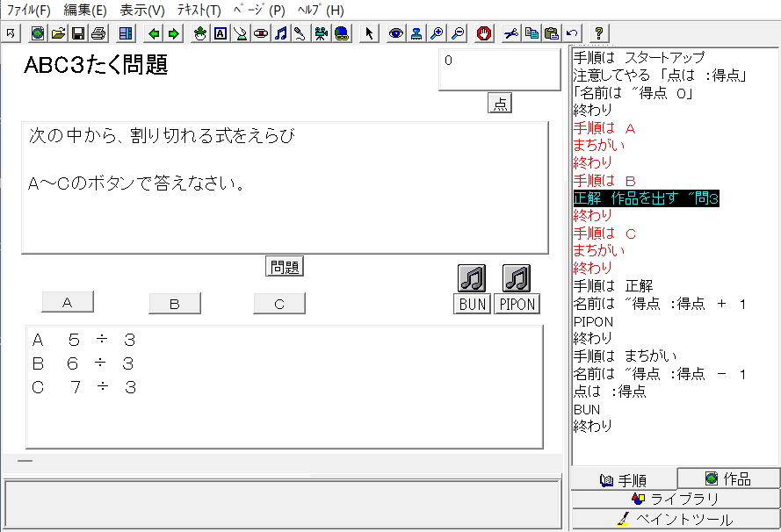Paste with the clipboard toolbar icon
Viewport: 781px width, 532px height.
[552, 33]
